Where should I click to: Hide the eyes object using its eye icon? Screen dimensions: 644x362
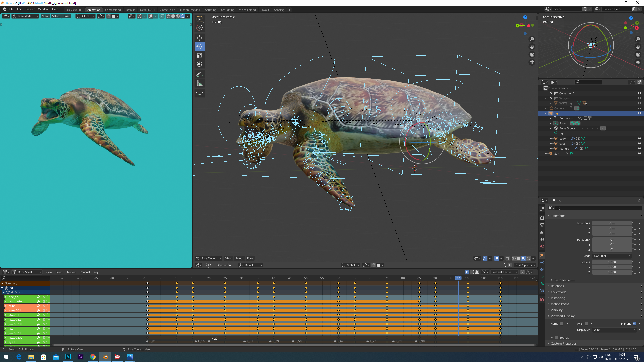pos(640,143)
